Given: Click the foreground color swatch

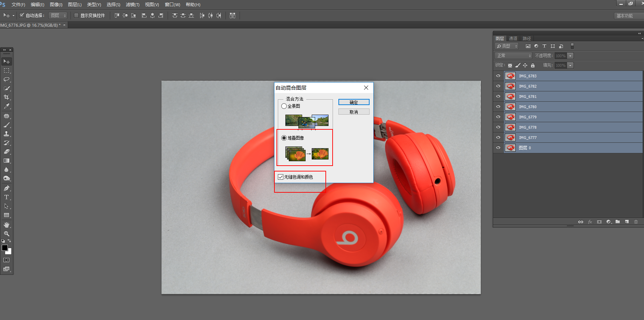Looking at the screenshot, I should click(x=4, y=247).
